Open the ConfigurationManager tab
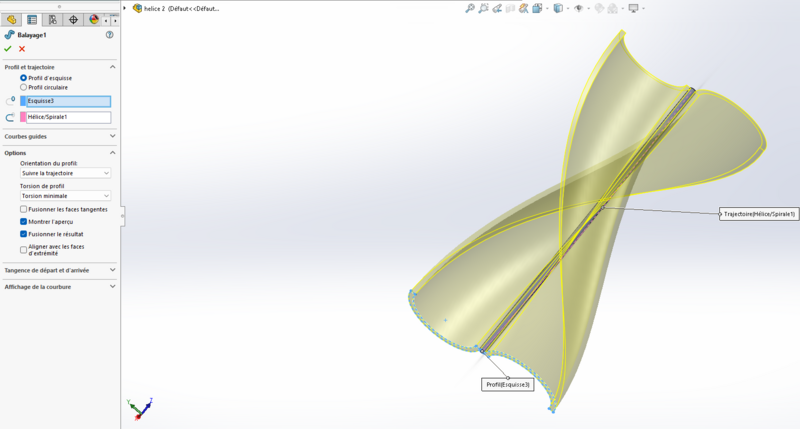This screenshot has width=800, height=429. (x=53, y=20)
